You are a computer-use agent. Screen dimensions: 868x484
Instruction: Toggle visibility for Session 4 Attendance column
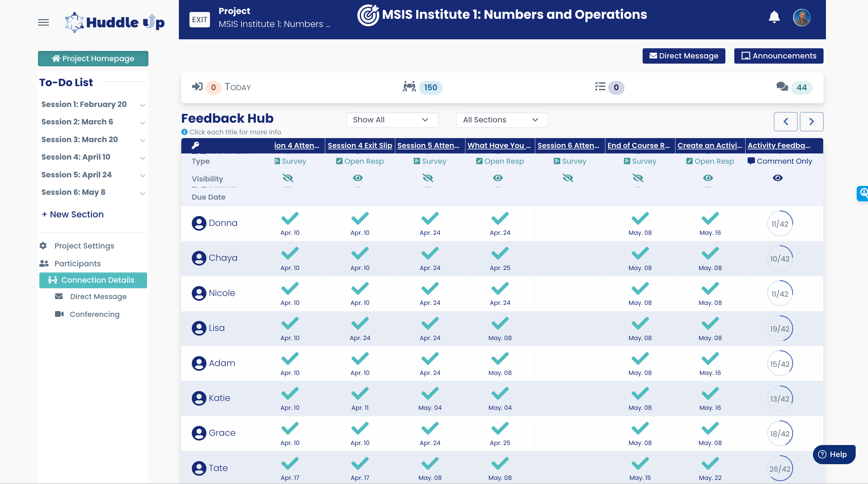(x=288, y=178)
